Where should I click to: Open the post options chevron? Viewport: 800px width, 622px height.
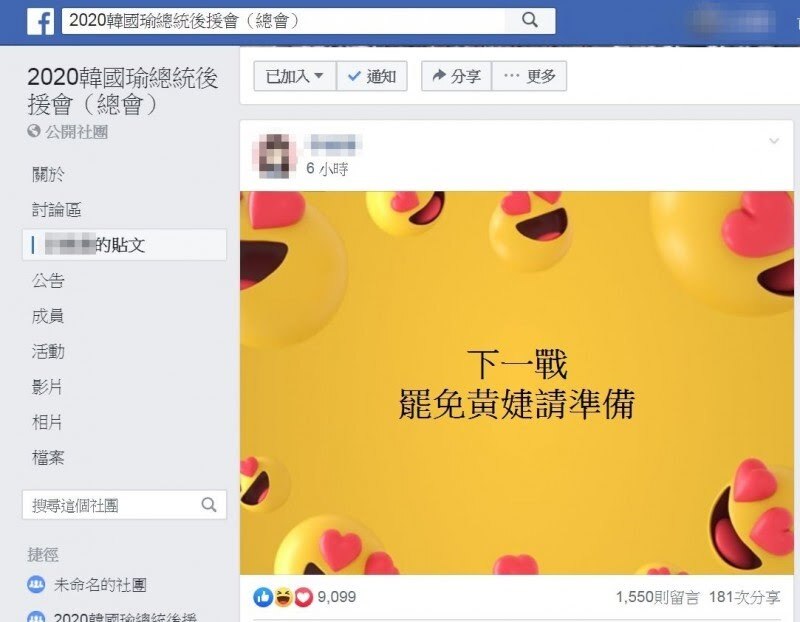pyautogui.click(x=774, y=141)
